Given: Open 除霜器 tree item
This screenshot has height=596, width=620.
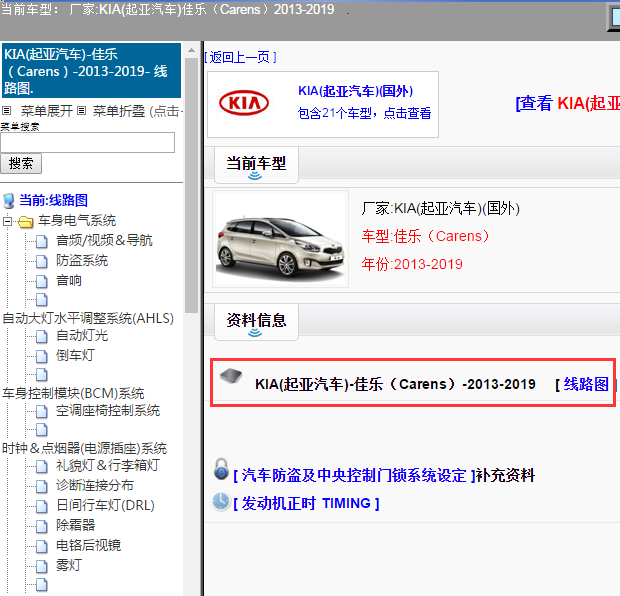Looking at the screenshot, I should tap(75, 525).
